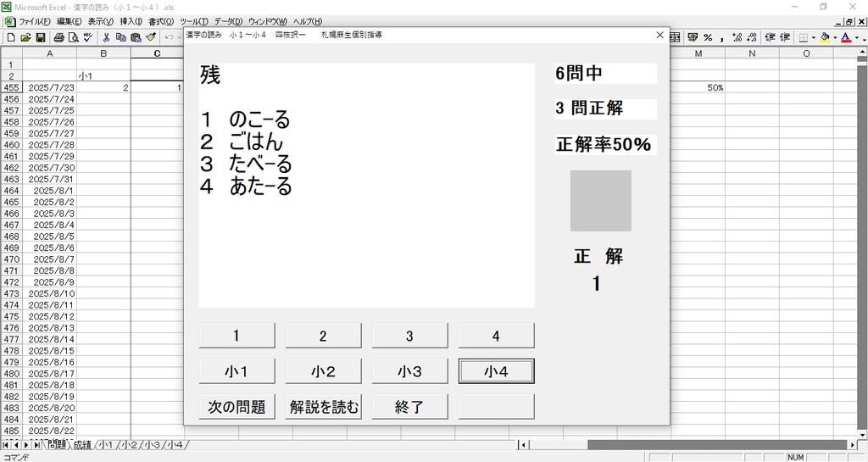
Task: Switch to the 成績 sheet tab
Action: coord(82,445)
